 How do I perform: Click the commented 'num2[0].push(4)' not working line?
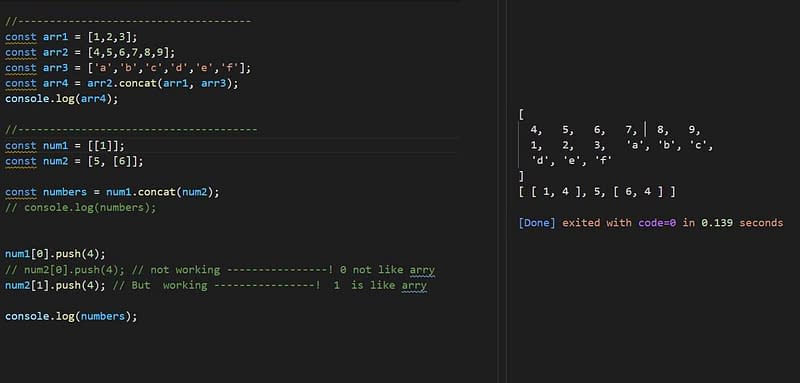[220, 270]
